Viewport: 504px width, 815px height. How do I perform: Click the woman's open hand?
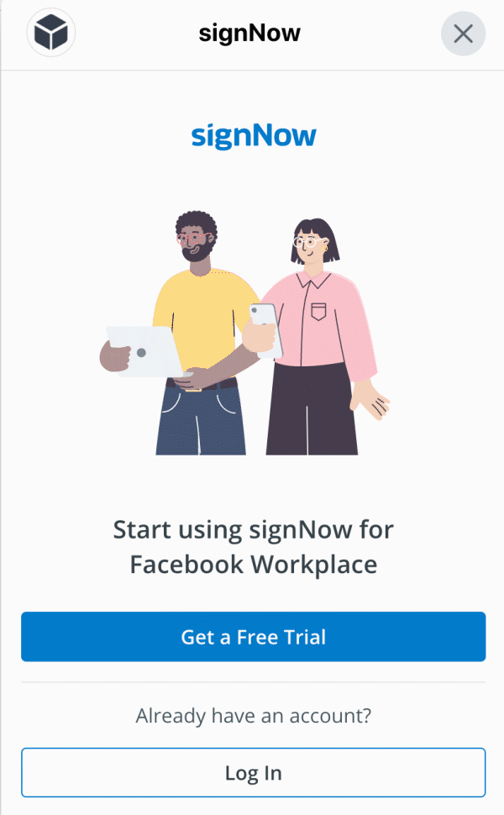pos(371,400)
